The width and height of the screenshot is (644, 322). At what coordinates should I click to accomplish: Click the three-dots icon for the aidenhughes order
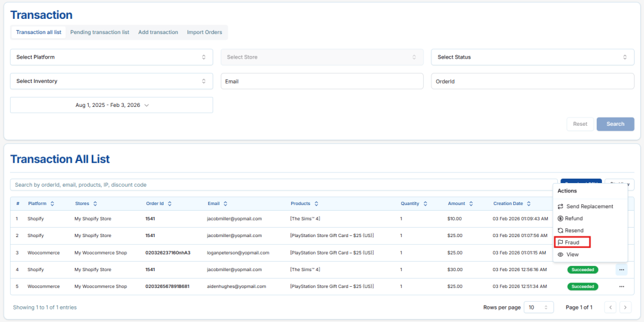pos(621,286)
